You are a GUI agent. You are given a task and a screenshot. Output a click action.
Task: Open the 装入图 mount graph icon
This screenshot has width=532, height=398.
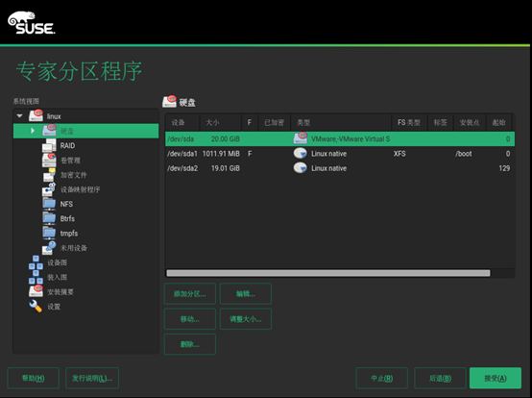(36, 277)
